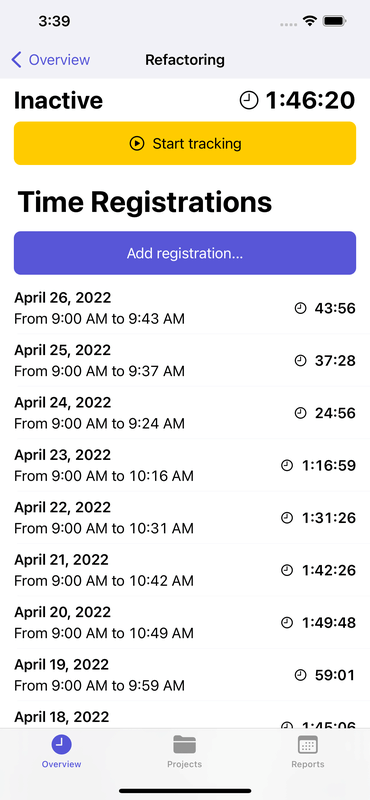Image resolution: width=370 pixels, height=800 pixels.
Task: Tap the Wi-Fi status icon
Action: tap(309, 21)
